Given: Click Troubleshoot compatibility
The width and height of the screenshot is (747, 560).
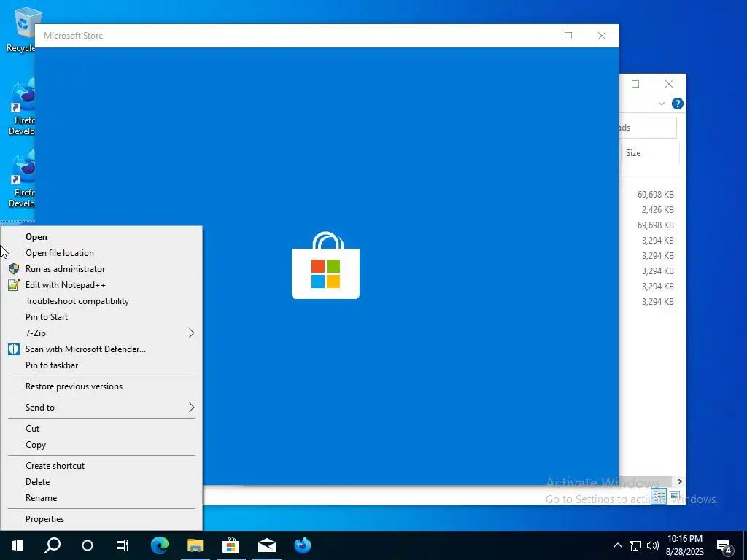Looking at the screenshot, I should (77, 301).
